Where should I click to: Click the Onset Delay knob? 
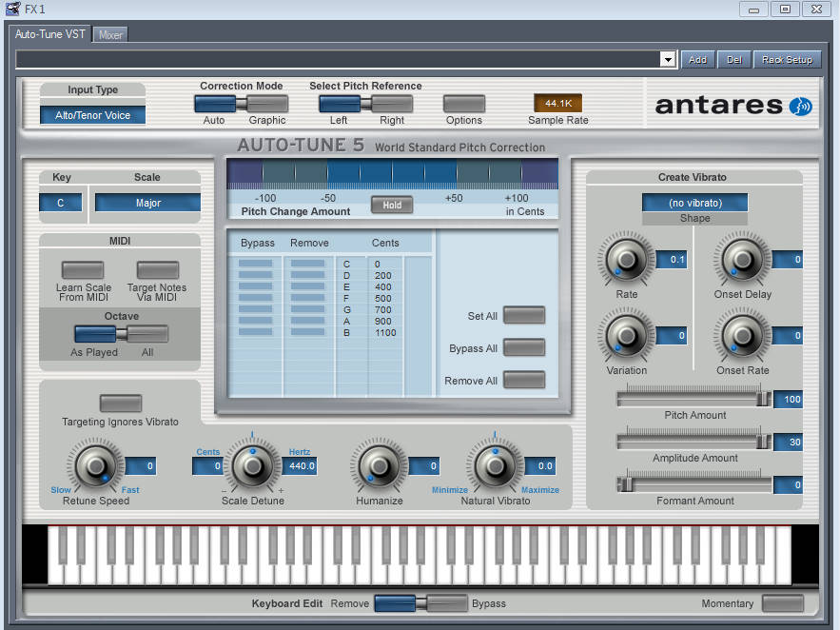[x=743, y=259]
